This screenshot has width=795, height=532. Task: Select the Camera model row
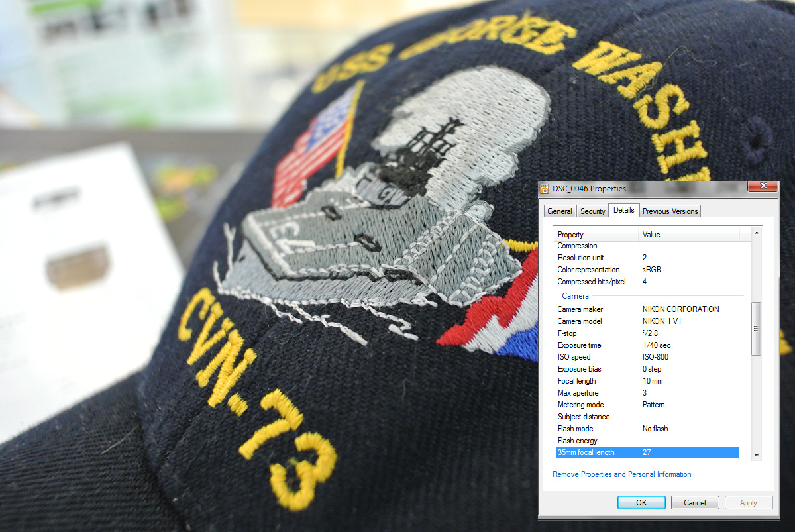click(647, 321)
